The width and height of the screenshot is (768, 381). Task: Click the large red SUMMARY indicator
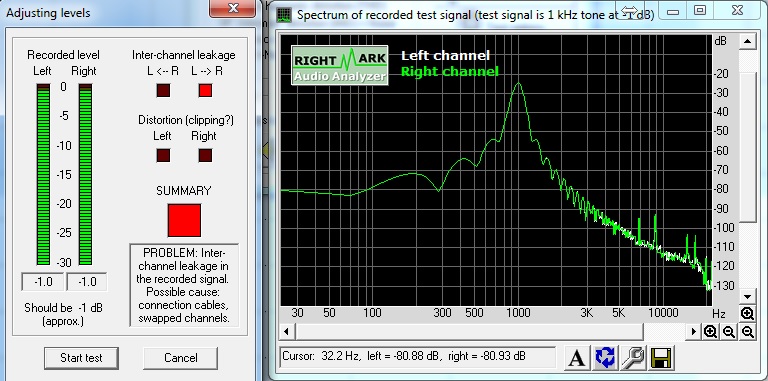point(184,220)
